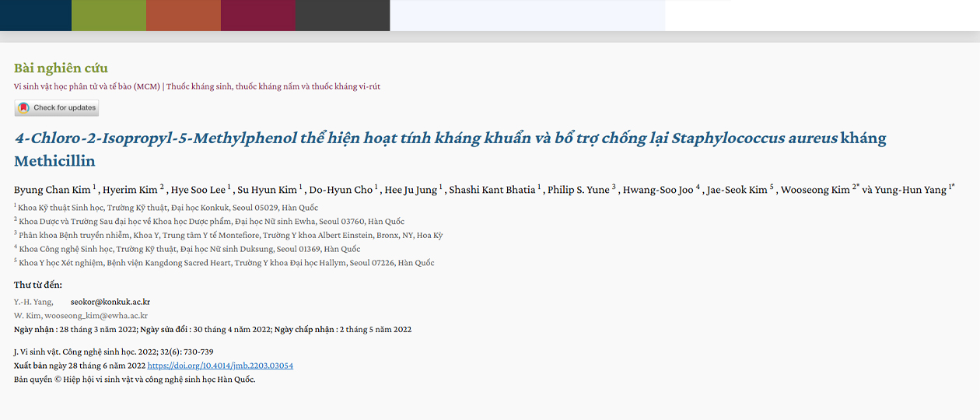Click the Thư từ đến heading
The height and width of the screenshot is (420, 980).
pyautogui.click(x=38, y=285)
